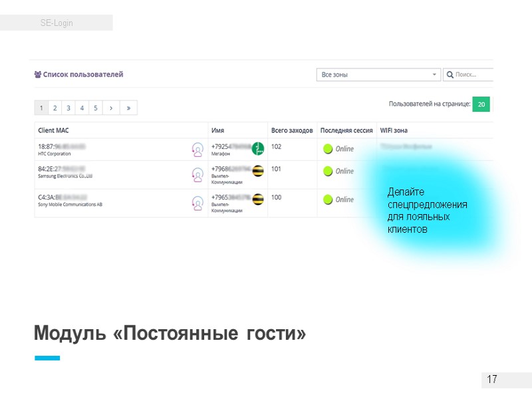
Task: Open Sony Mobile Communications user profile icon
Action: [197, 203]
